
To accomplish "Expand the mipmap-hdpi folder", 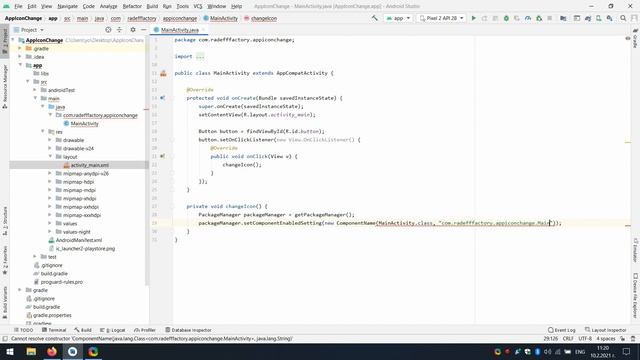I will tap(50, 182).
